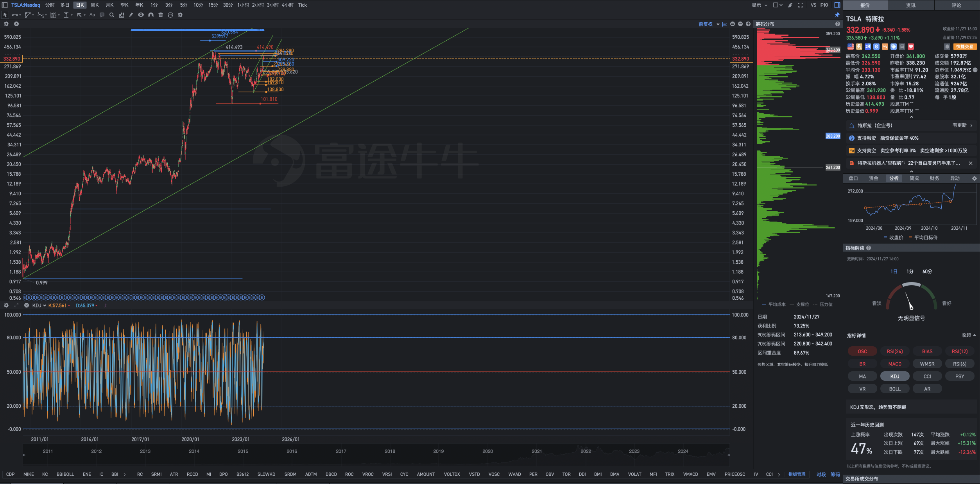The width and height of the screenshot is (980, 484).
Task: Toggle the right quote sidebar
Action: click(x=837, y=5)
